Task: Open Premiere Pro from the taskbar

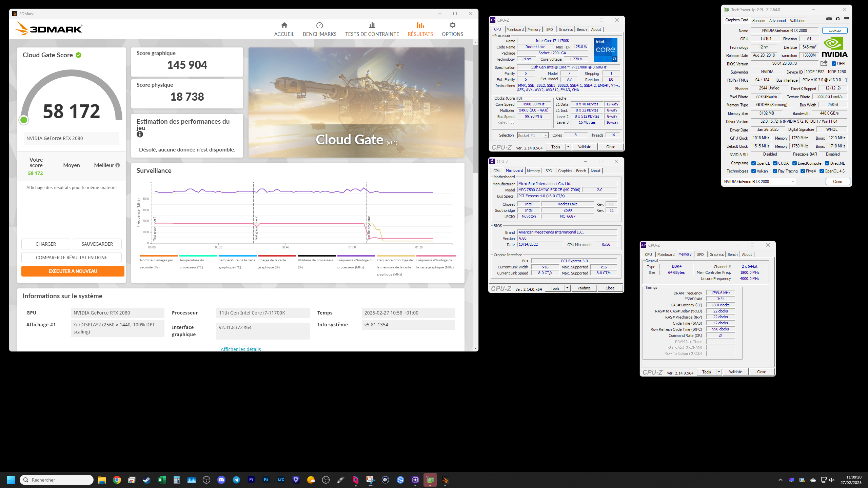Action: pyautogui.click(x=251, y=480)
